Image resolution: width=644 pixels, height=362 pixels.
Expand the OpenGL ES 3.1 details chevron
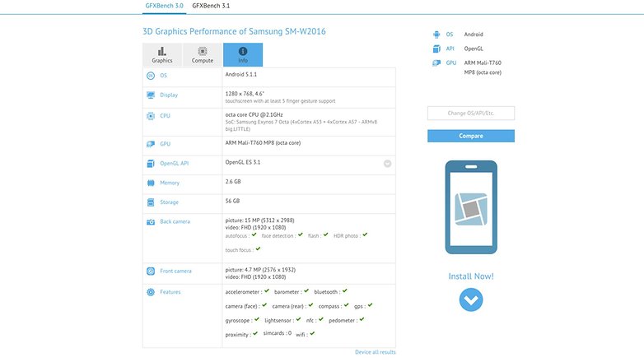pos(387,164)
